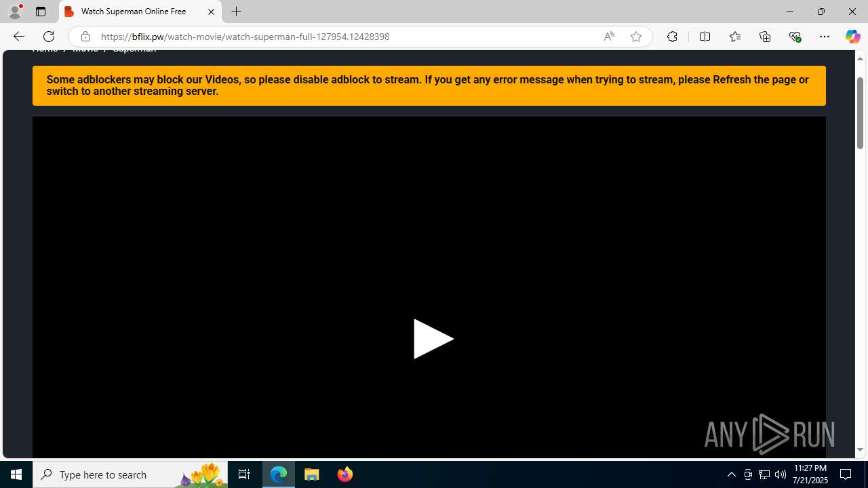Click the page vertical scrollbar thumb
The width and height of the screenshot is (868, 488).
(x=860, y=113)
